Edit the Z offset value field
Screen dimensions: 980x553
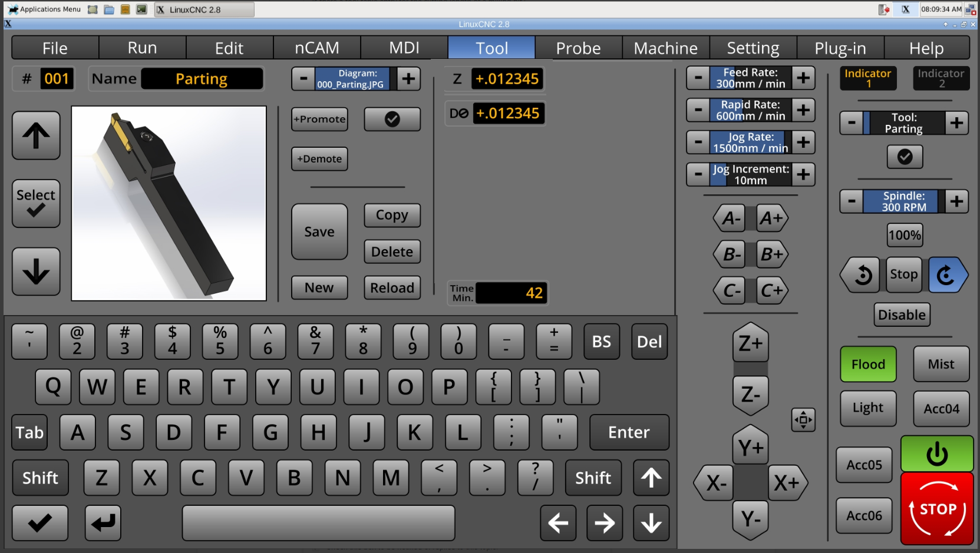pos(507,79)
